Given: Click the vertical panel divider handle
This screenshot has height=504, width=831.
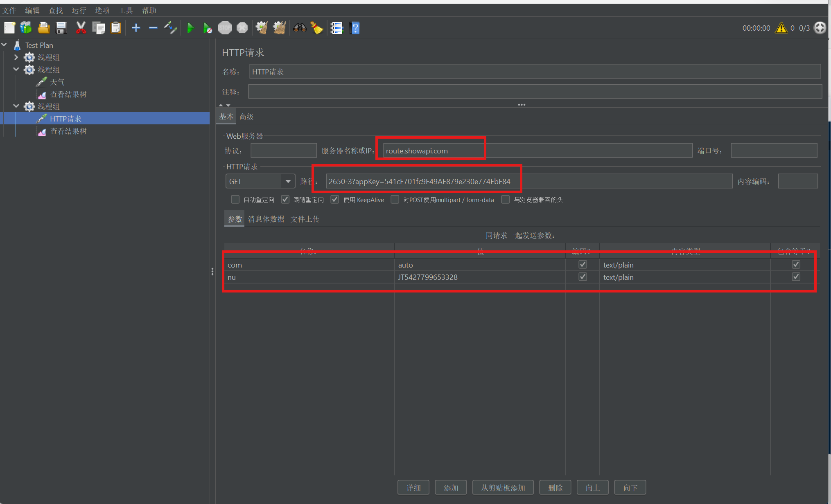Looking at the screenshot, I should [x=212, y=271].
